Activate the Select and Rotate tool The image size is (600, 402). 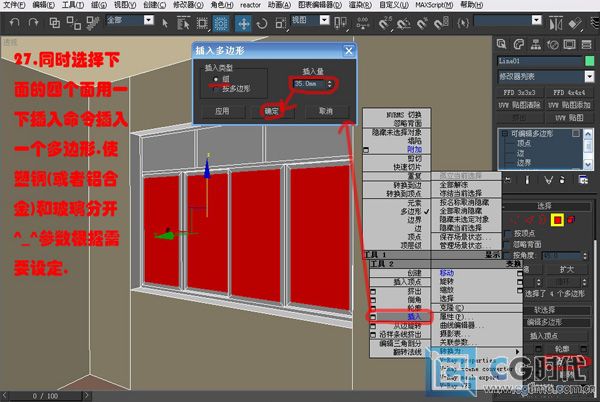click(x=262, y=23)
